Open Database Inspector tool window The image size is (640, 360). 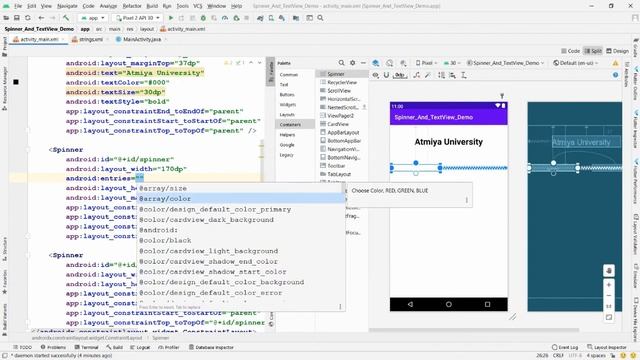(211, 347)
